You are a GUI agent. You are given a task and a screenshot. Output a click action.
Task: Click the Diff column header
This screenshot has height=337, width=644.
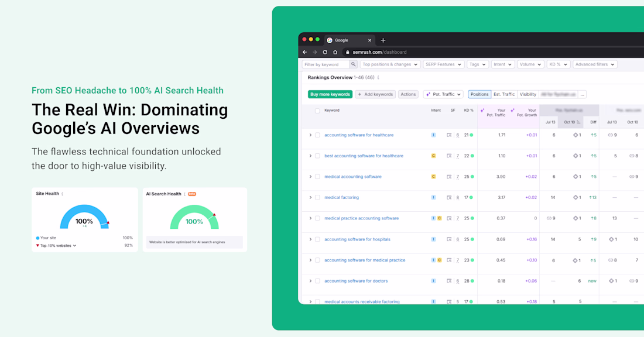tap(593, 122)
